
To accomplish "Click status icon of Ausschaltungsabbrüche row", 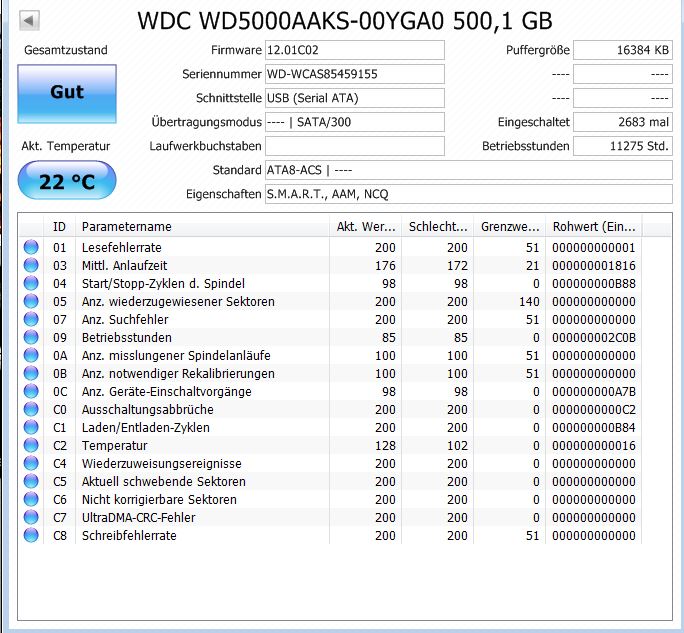I will [x=31, y=409].
